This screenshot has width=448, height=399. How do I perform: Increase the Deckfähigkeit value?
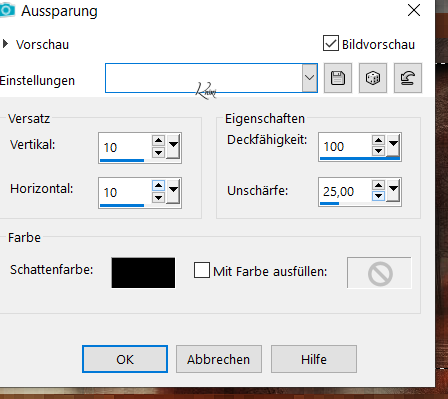(378, 140)
